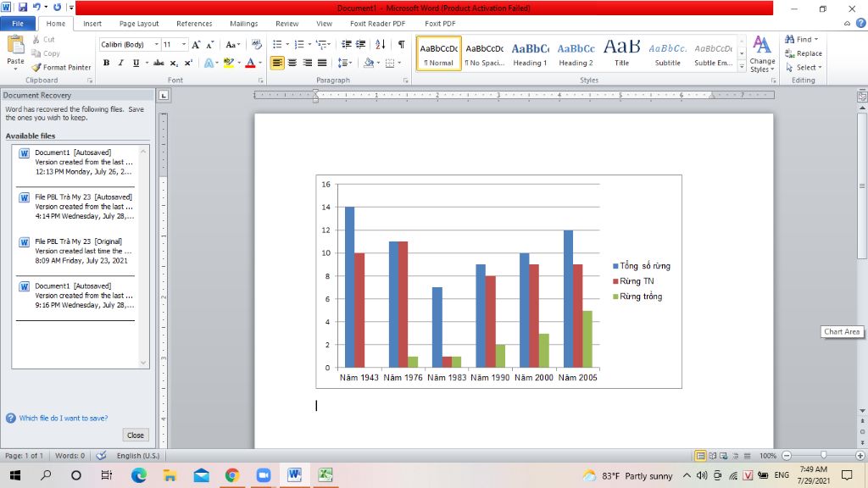
Task: Open the font size dropdown
Action: 184,44
